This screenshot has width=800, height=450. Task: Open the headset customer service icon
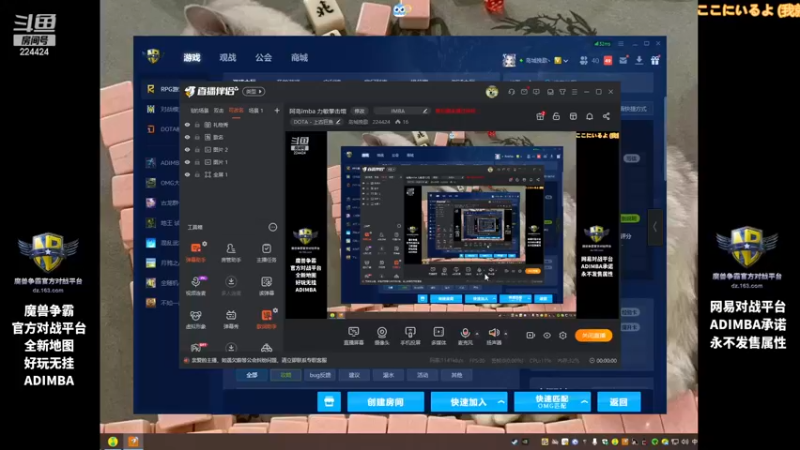click(x=511, y=92)
